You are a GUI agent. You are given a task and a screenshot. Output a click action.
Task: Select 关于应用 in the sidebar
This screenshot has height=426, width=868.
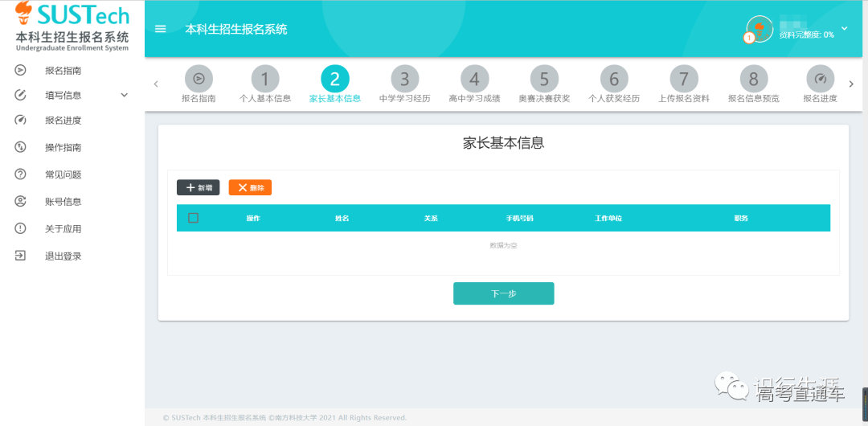pos(63,229)
